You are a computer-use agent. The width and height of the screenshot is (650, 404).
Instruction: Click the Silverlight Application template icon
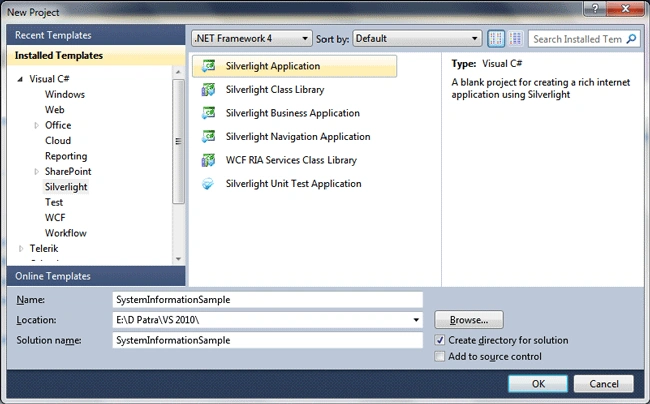pyautogui.click(x=208, y=66)
